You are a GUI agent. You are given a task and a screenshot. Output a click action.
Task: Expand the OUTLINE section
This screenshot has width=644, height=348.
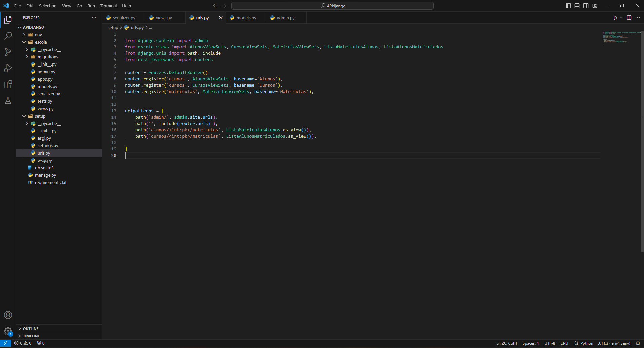(59, 329)
